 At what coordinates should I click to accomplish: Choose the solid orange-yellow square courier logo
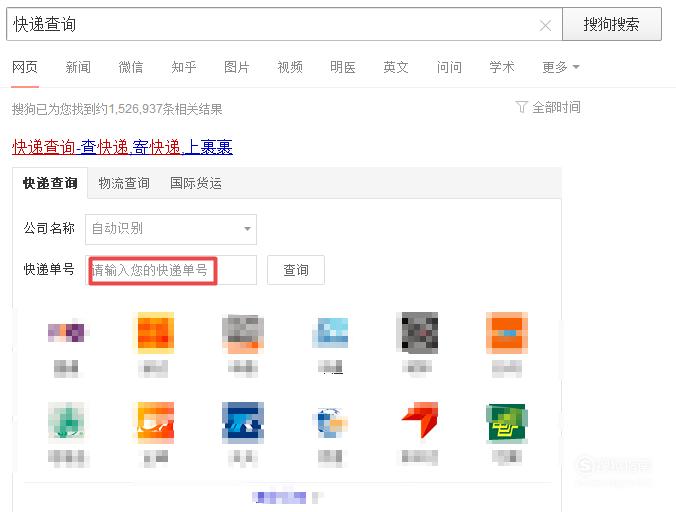tap(156, 333)
